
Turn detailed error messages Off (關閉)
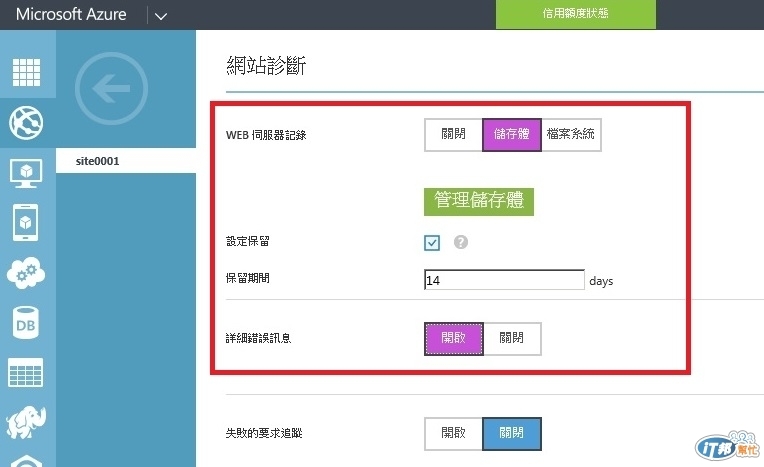(x=512, y=338)
